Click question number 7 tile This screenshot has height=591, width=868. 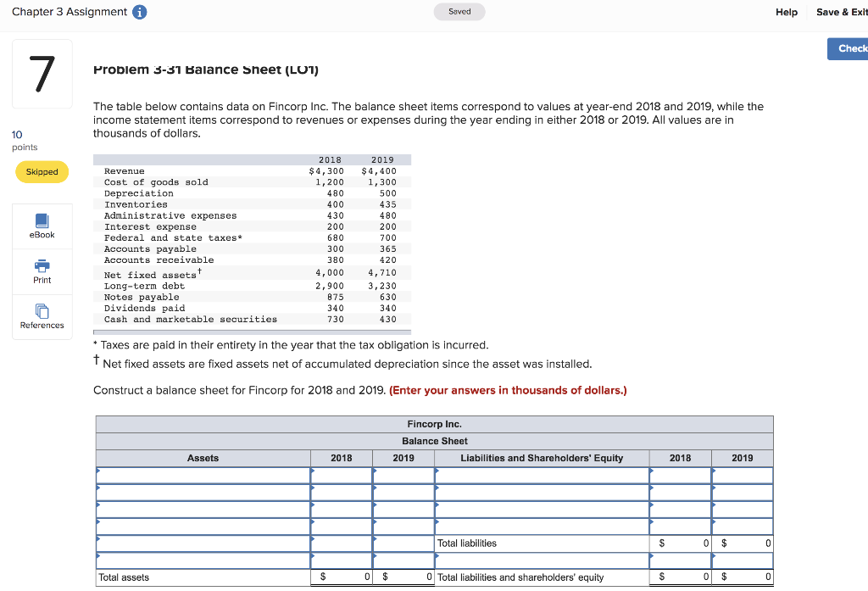pyautogui.click(x=42, y=74)
